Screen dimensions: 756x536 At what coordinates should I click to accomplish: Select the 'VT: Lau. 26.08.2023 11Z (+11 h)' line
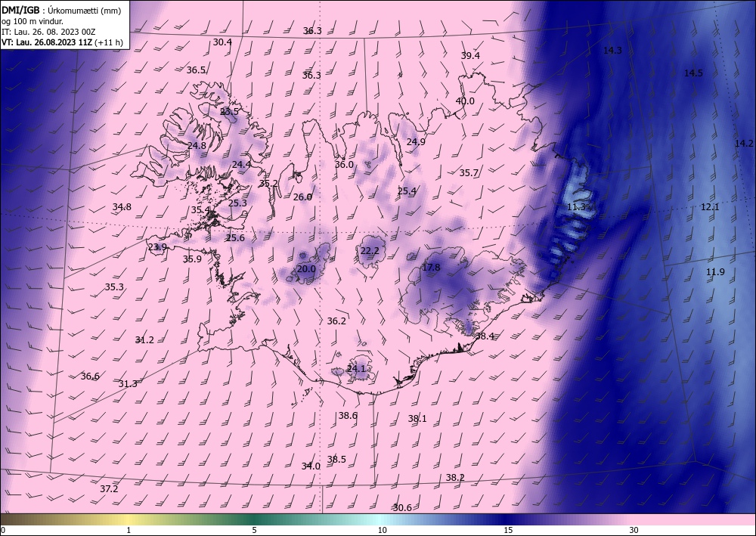62,42
